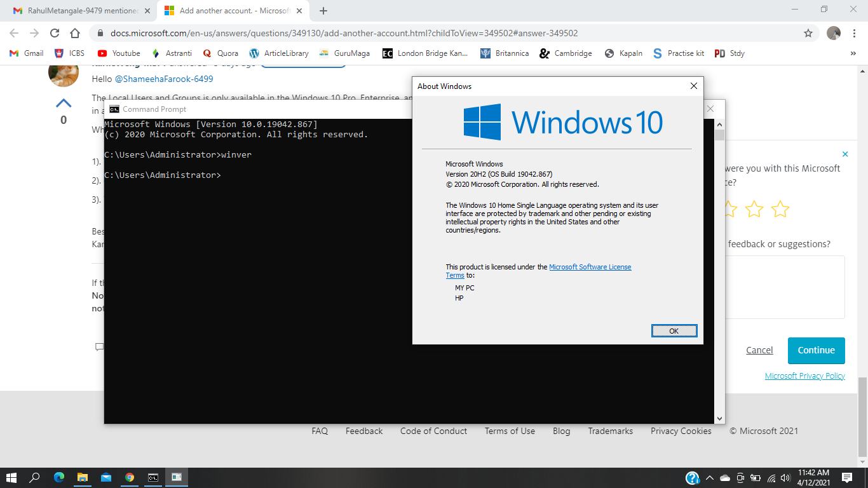This screenshot has height=488, width=868.
Task: Go to Chrome's home page
Action: click(x=75, y=33)
